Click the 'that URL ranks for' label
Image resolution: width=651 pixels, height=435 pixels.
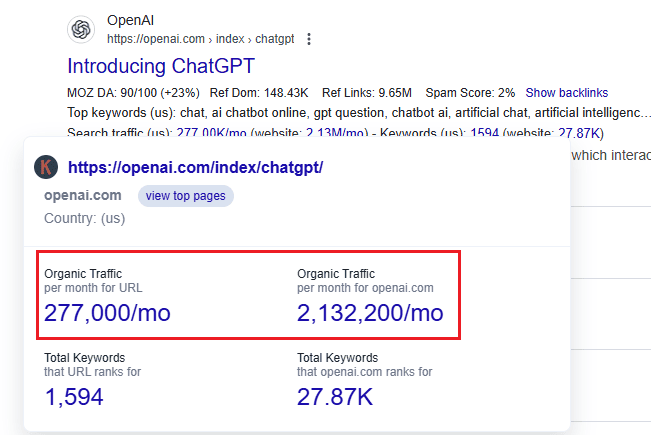point(93,371)
